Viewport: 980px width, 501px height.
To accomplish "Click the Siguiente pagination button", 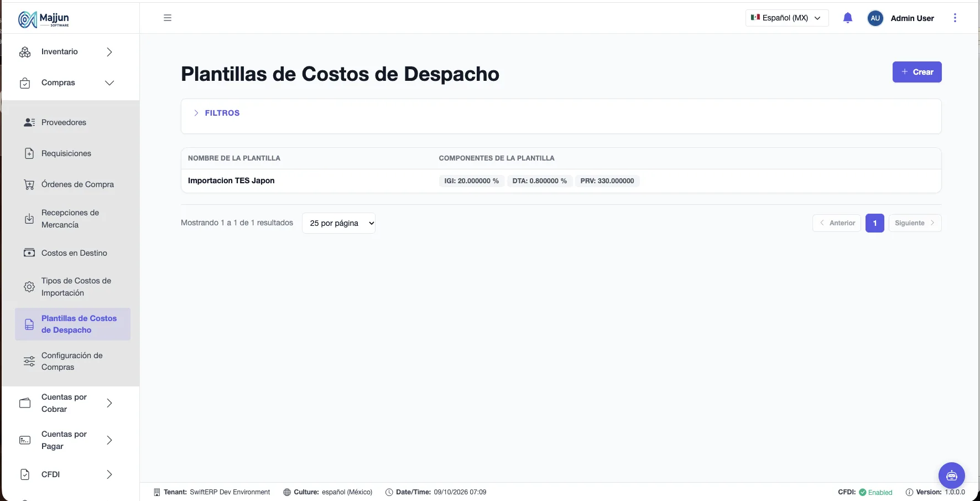I will 915,223.
